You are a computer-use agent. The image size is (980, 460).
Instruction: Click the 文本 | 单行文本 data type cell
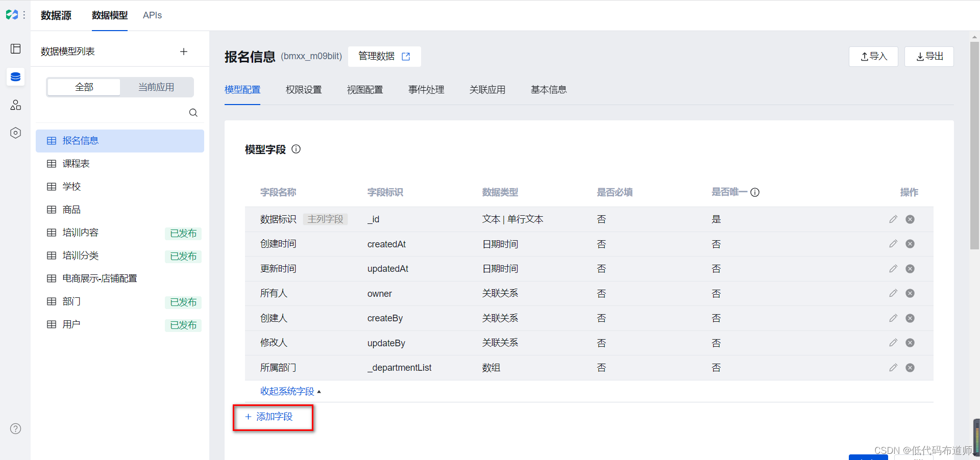click(512, 219)
